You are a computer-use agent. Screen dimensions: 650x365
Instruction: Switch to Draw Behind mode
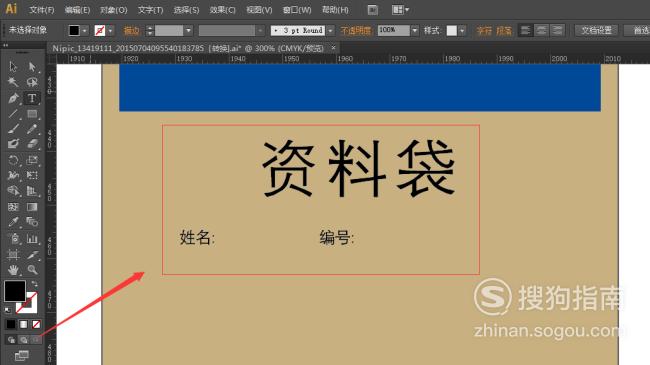[24, 340]
